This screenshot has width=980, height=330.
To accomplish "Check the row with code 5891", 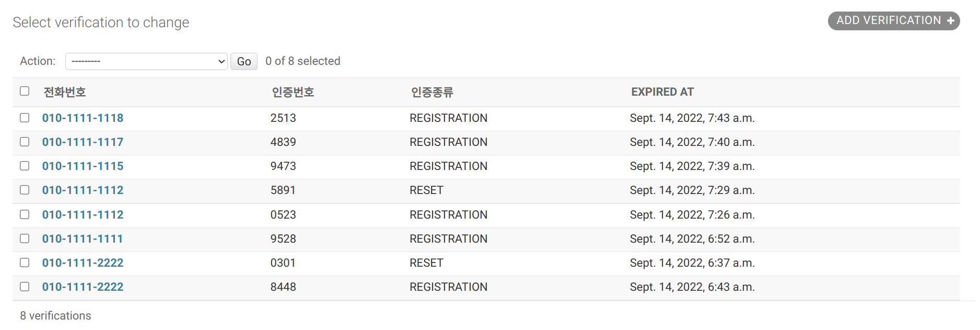I will pos(25,190).
